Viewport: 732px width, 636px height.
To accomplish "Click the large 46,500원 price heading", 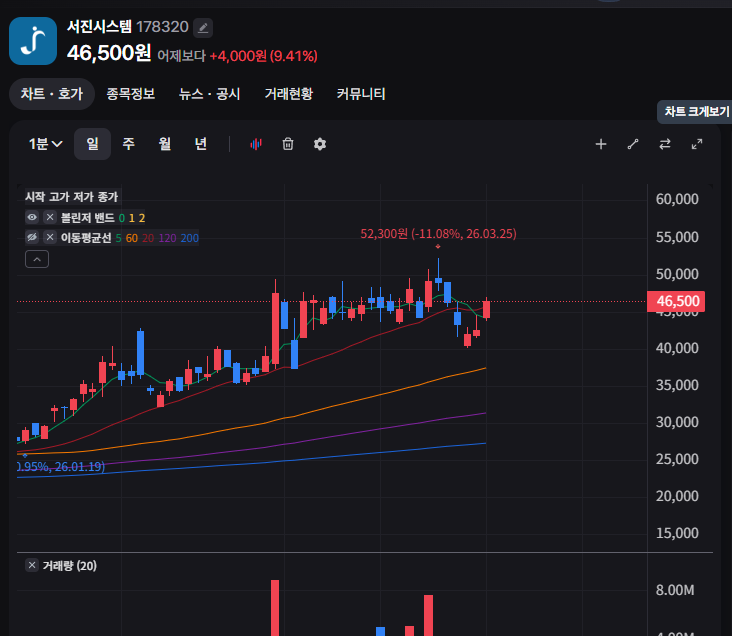I will pos(109,53).
